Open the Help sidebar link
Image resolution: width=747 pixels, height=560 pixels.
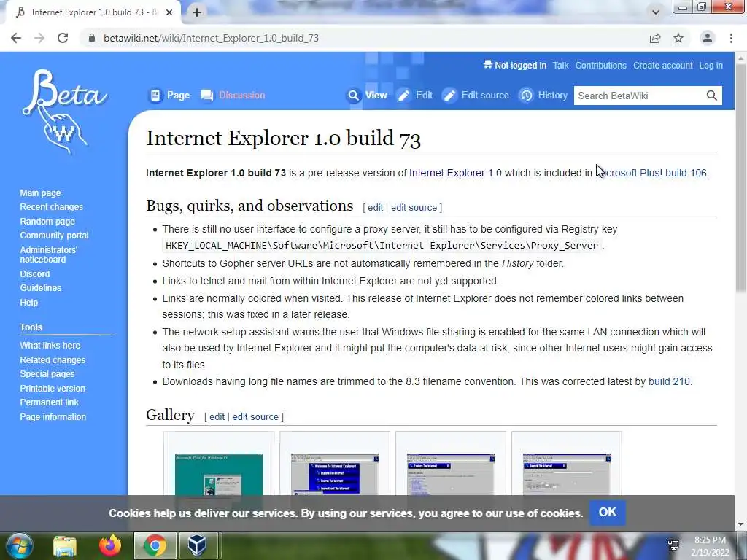(29, 303)
